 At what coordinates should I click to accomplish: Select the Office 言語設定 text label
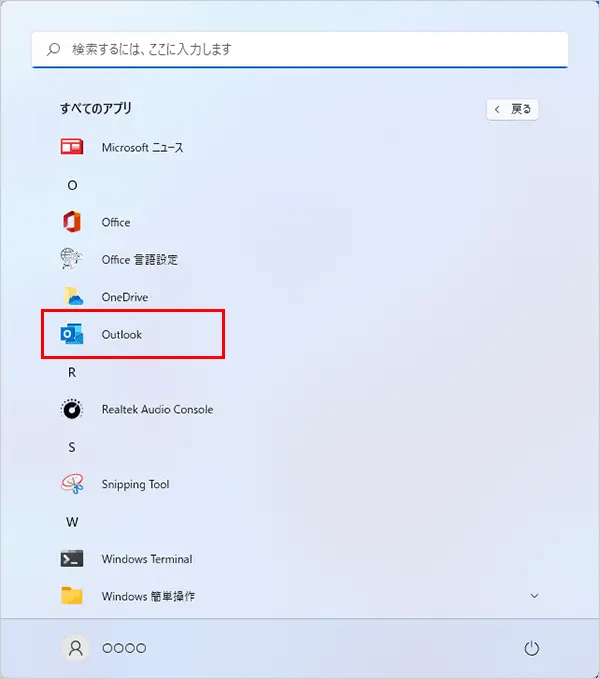[140, 259]
